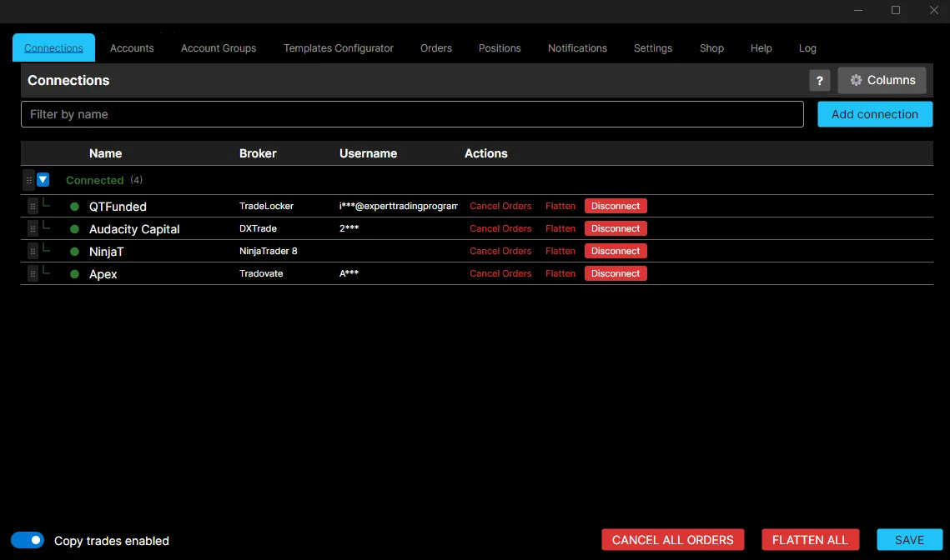Click the A*** username cell

tap(349, 273)
